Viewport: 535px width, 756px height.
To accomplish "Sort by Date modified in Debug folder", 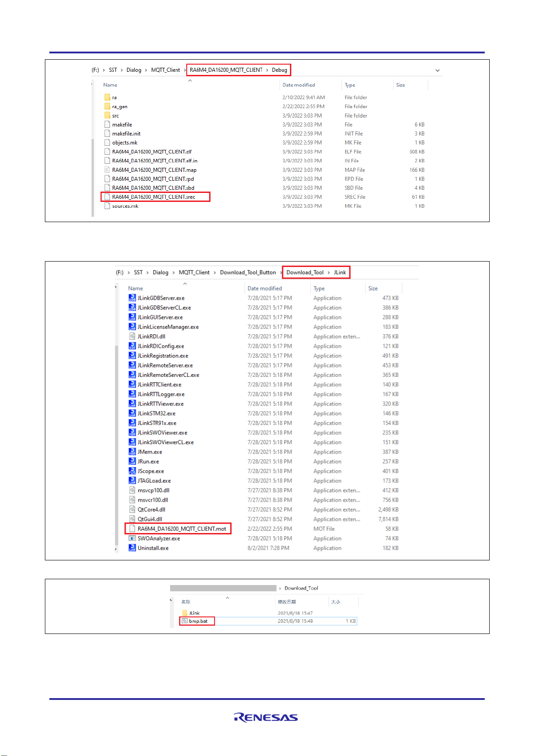I will pyautogui.click(x=298, y=85).
